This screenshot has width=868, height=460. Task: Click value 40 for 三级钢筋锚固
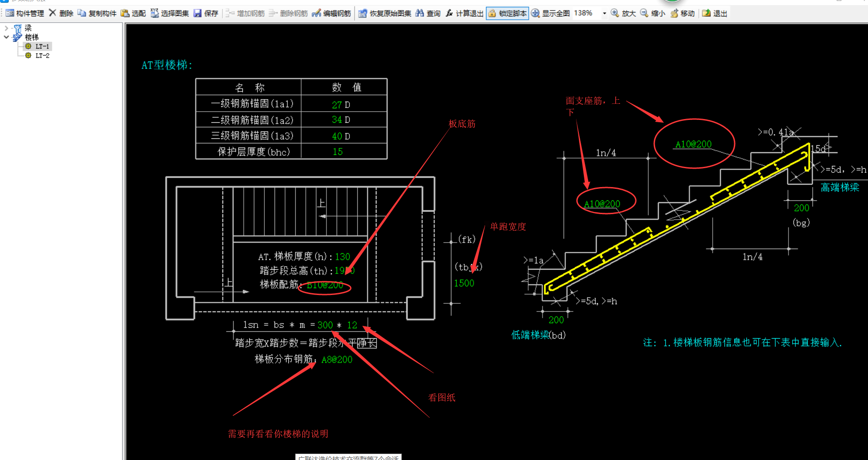point(337,136)
